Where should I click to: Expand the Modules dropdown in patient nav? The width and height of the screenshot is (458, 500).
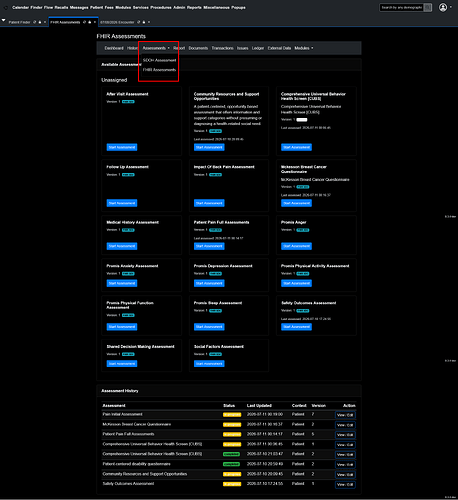pyautogui.click(x=304, y=48)
